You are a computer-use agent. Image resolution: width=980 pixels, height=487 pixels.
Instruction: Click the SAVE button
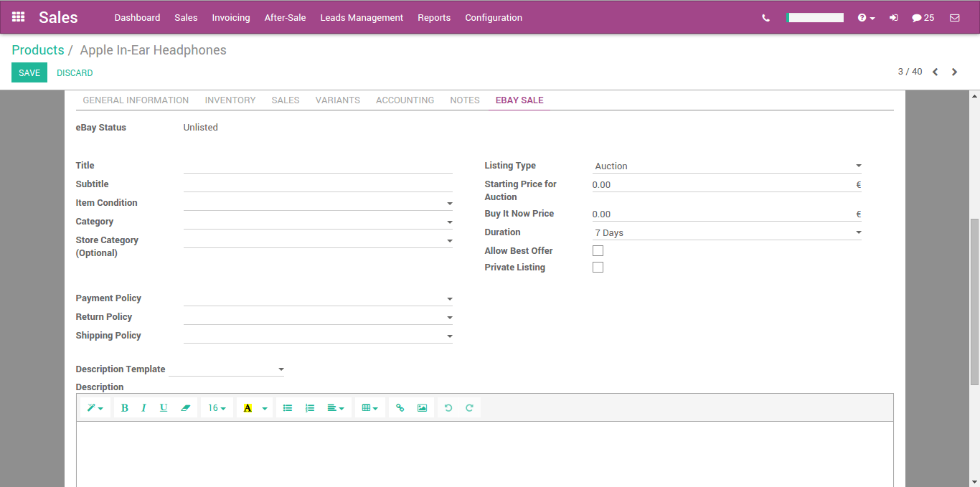tap(29, 72)
